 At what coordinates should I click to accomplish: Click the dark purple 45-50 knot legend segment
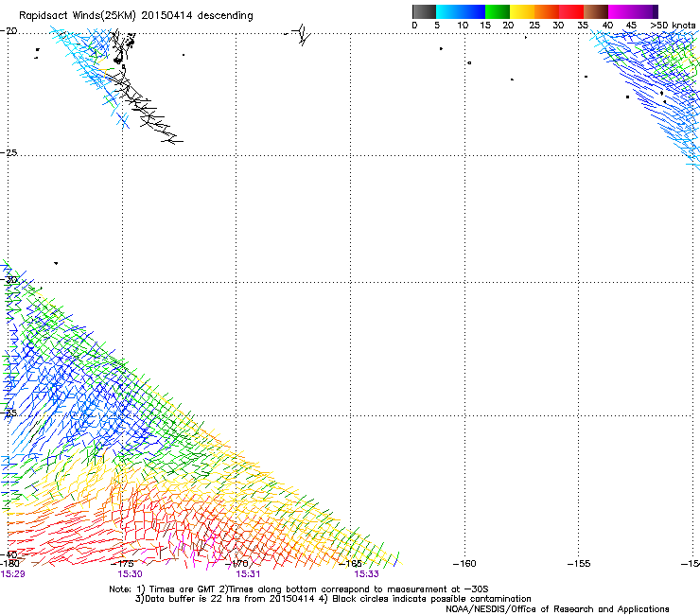[645, 11]
